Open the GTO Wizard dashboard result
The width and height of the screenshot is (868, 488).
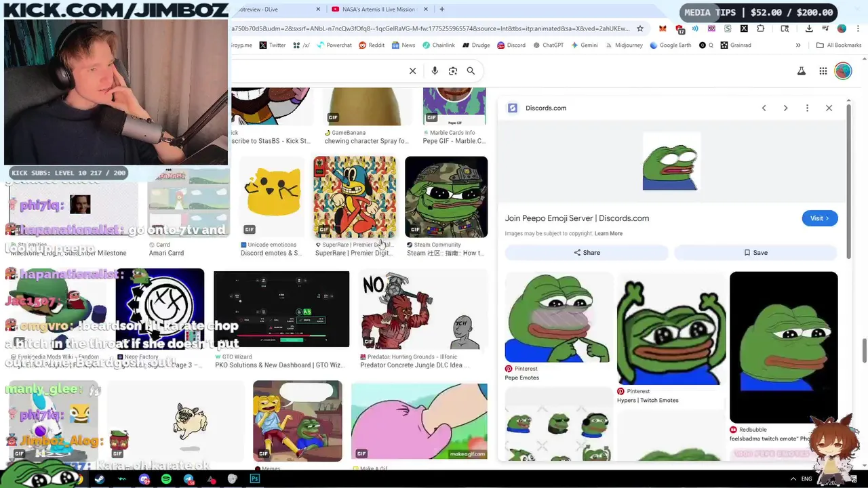[x=281, y=310]
